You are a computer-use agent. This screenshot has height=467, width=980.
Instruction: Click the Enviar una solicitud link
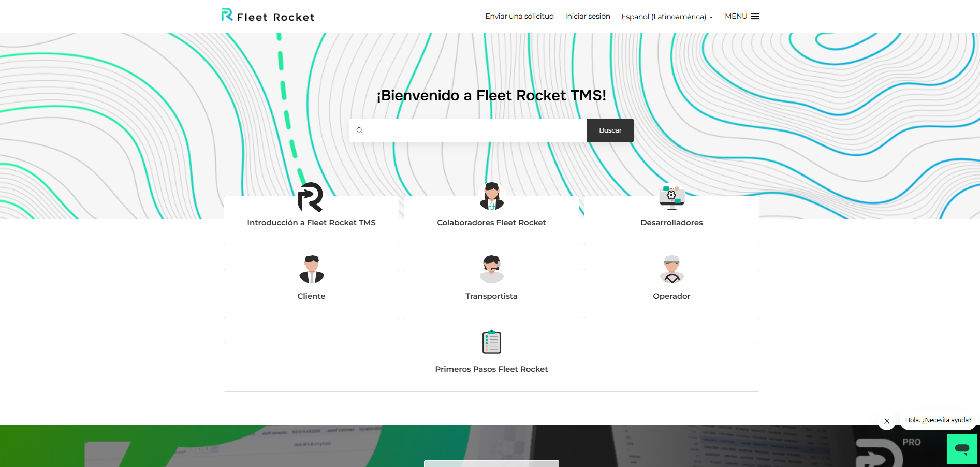click(520, 16)
